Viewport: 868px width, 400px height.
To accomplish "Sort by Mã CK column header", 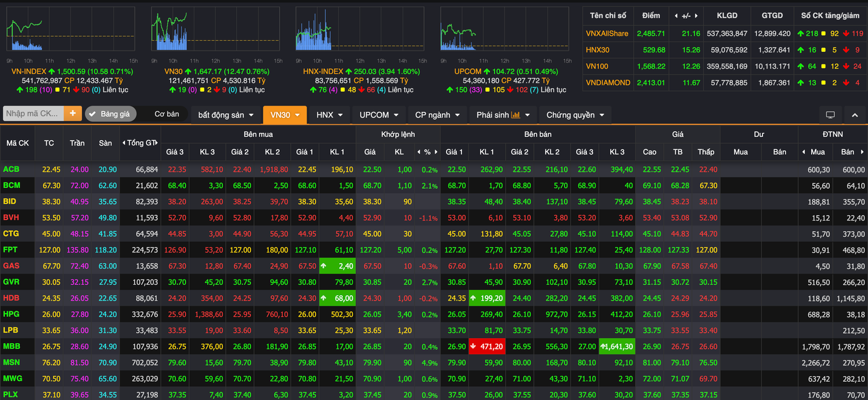I will coord(17,143).
